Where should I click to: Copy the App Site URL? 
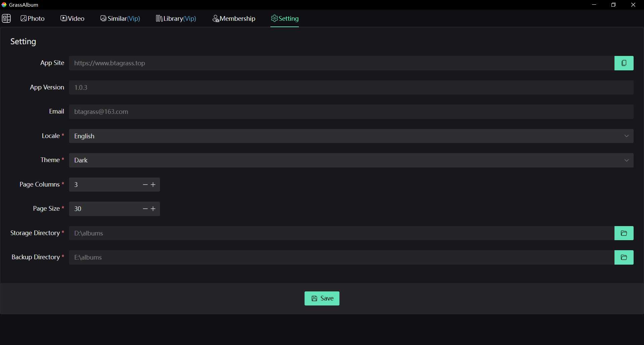624,63
